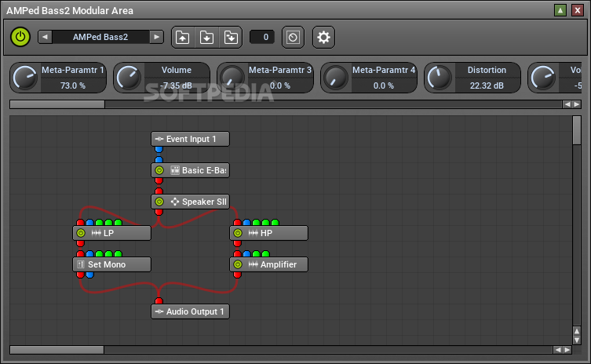
Task: Click the Meta-Paramtr 4 knob
Action: tap(336, 78)
